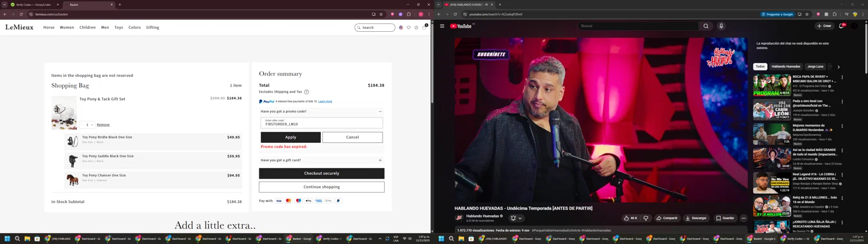The image size is (868, 244).
Task: Cancel the promo code entry
Action: [x=352, y=137]
